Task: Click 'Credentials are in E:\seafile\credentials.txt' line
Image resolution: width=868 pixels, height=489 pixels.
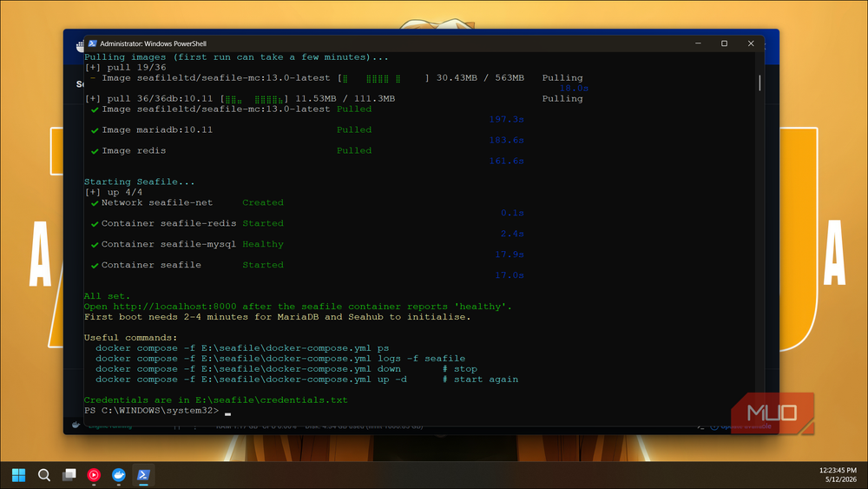Action: pyautogui.click(x=216, y=400)
